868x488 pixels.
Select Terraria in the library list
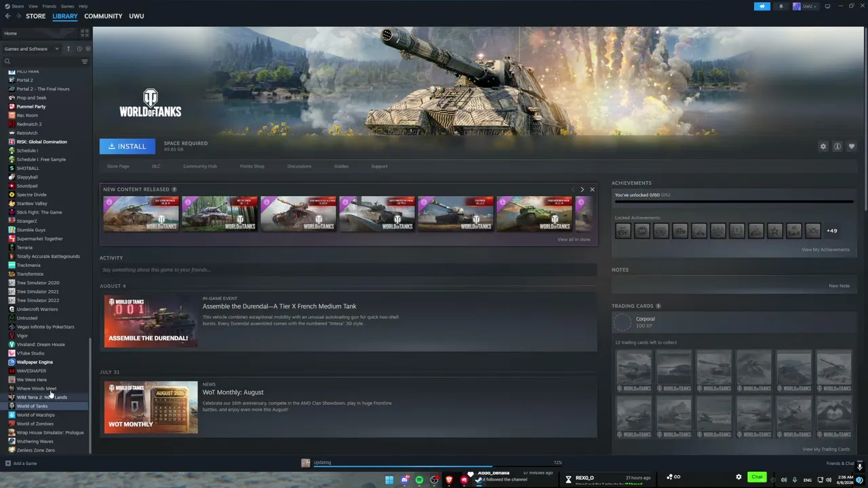(24, 247)
